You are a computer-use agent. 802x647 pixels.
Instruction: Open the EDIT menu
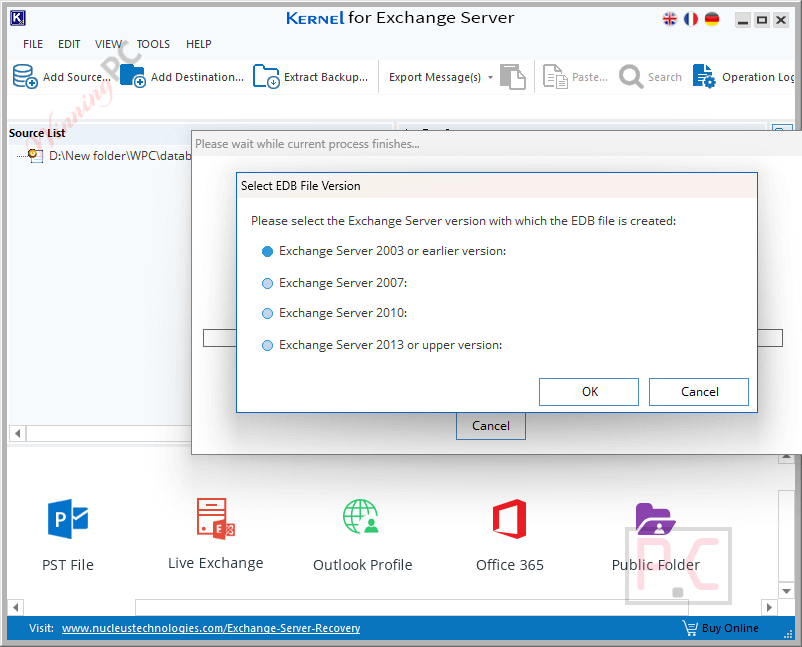(x=69, y=44)
